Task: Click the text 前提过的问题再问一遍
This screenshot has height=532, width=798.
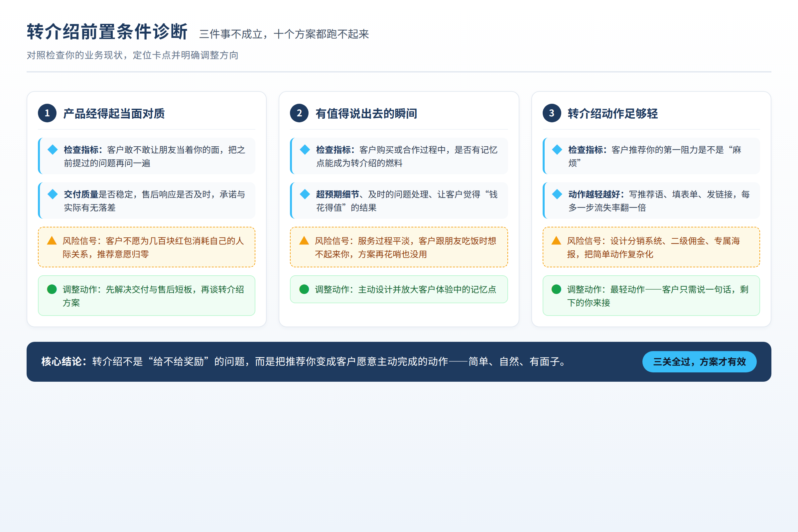Action: tap(107, 163)
